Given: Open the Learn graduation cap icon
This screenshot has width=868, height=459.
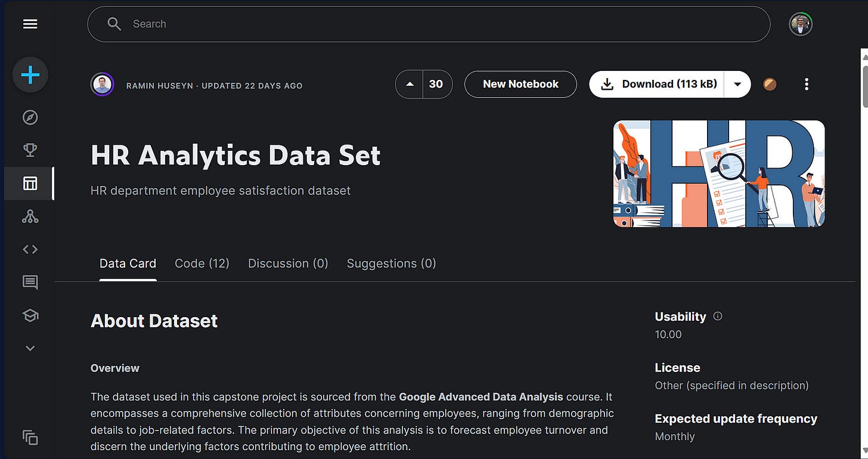Looking at the screenshot, I should point(30,315).
